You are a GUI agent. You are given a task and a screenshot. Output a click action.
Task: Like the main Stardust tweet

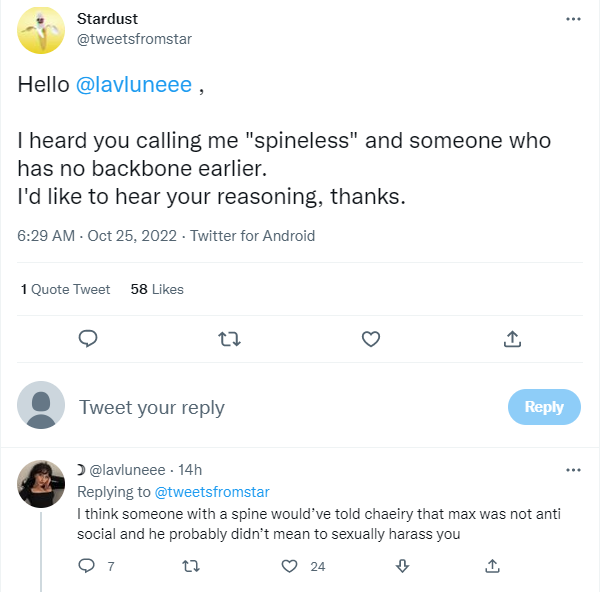371,339
